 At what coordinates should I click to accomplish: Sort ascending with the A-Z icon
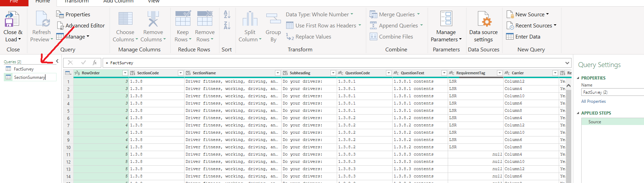(227, 15)
